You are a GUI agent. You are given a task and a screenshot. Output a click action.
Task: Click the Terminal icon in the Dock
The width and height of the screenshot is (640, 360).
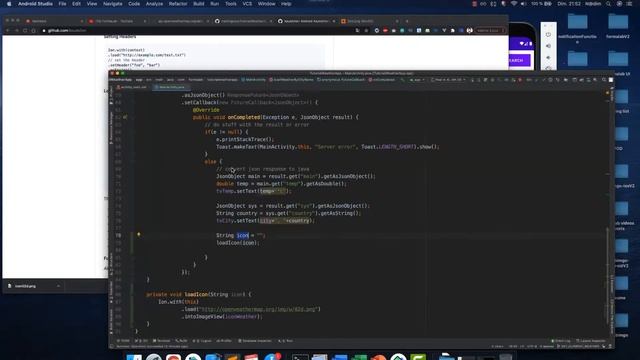300,357
